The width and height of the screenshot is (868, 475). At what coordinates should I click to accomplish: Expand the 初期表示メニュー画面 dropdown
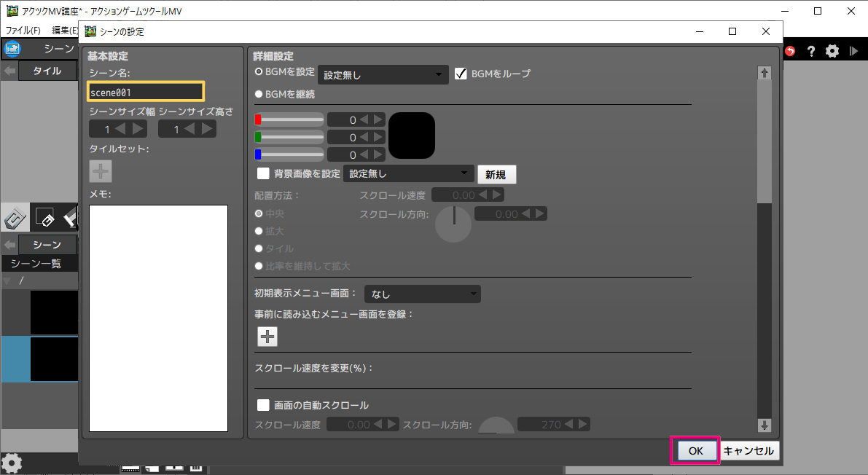coord(422,294)
